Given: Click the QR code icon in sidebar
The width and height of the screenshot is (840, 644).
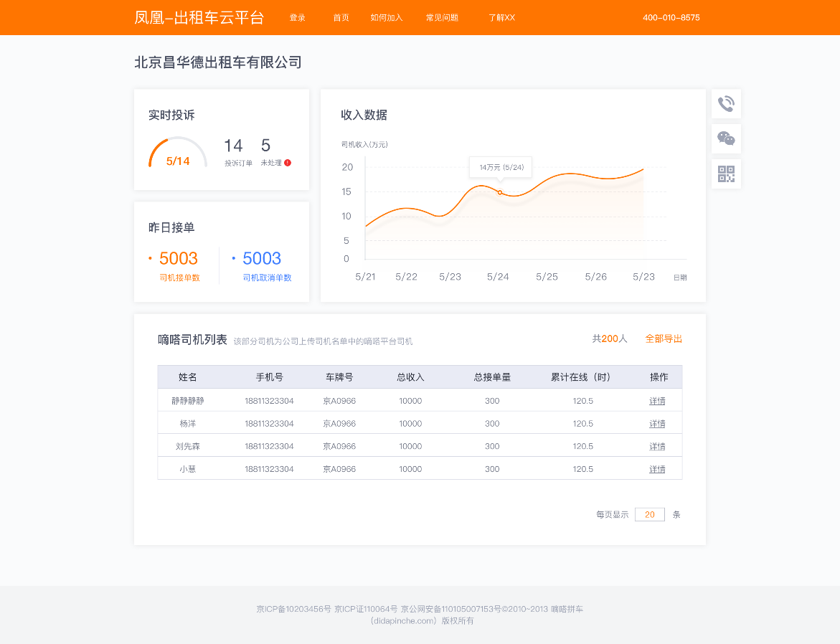Looking at the screenshot, I should (726, 173).
